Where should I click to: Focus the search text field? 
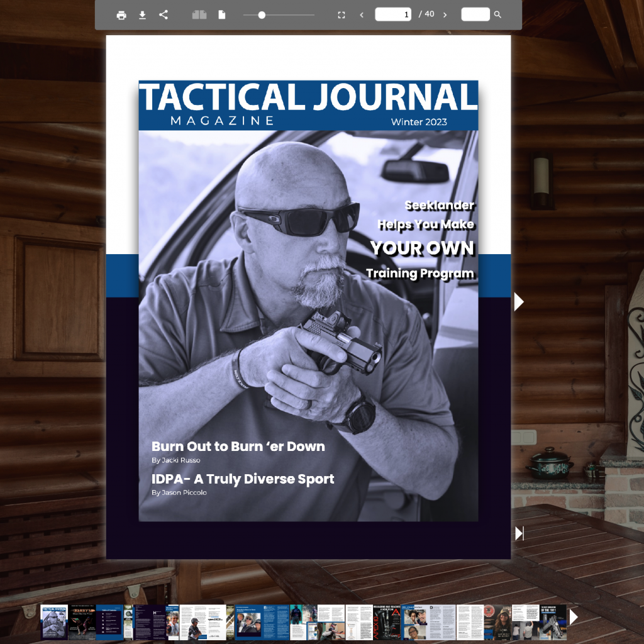point(475,14)
